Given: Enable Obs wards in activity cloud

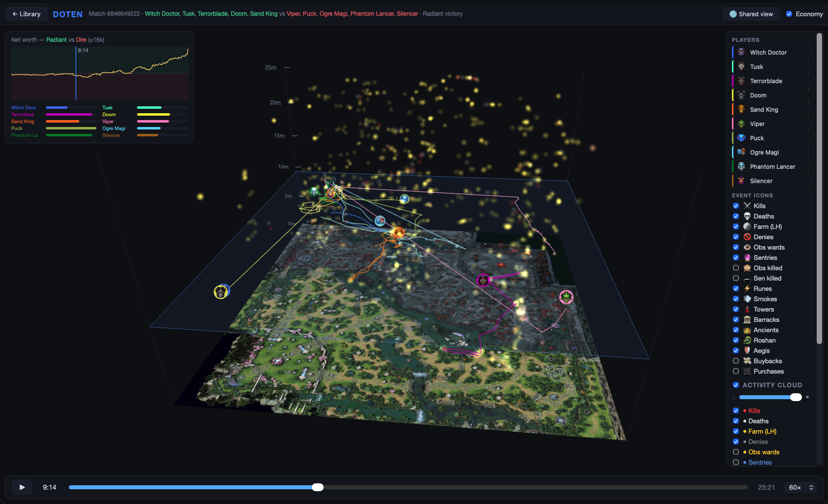Looking at the screenshot, I should pyautogui.click(x=736, y=452).
